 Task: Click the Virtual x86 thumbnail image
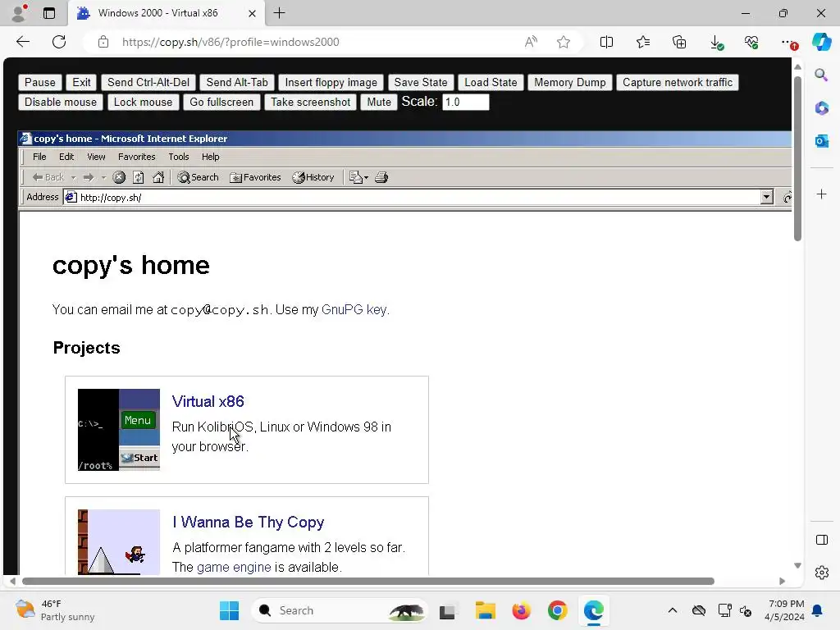coord(119,430)
